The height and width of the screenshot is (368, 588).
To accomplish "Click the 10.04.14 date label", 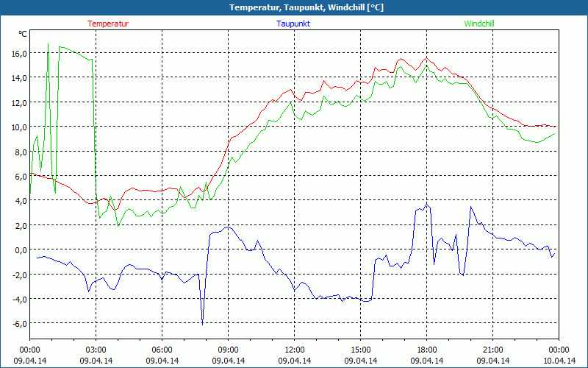I will [559, 361].
